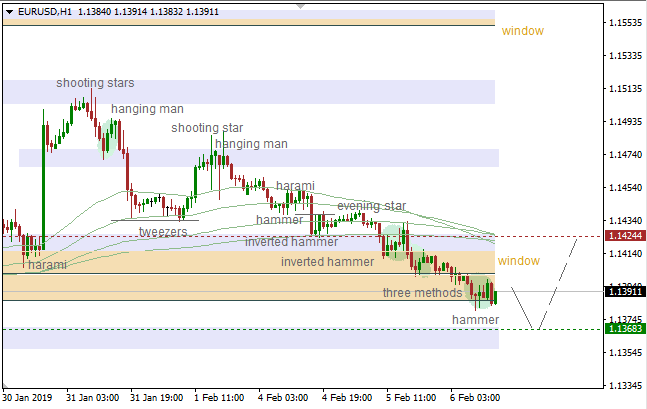Select the 'evening star' pattern label
Image resolution: width=647 pixels, height=409 pixels.
point(371,206)
